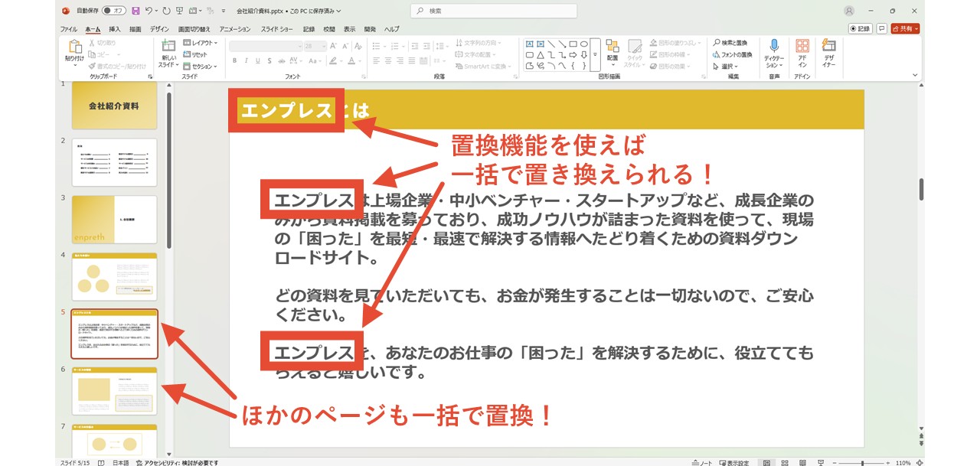Click the Record (記録) button top right

coord(860,28)
